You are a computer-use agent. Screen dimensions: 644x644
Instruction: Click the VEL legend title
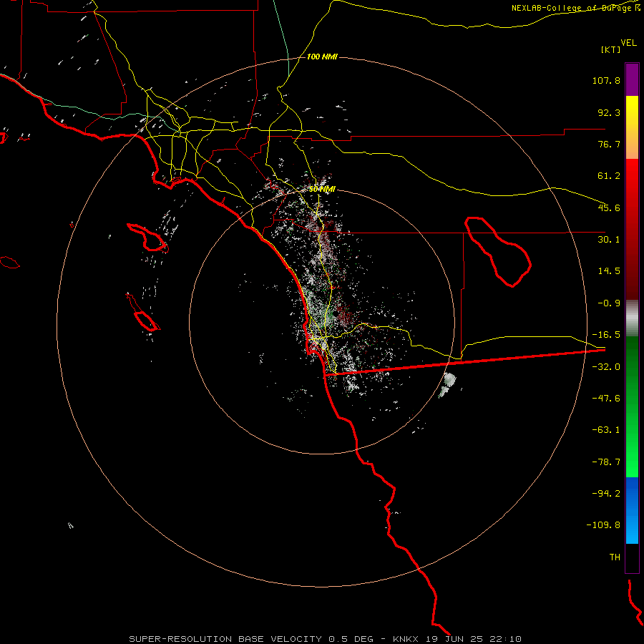[628, 43]
